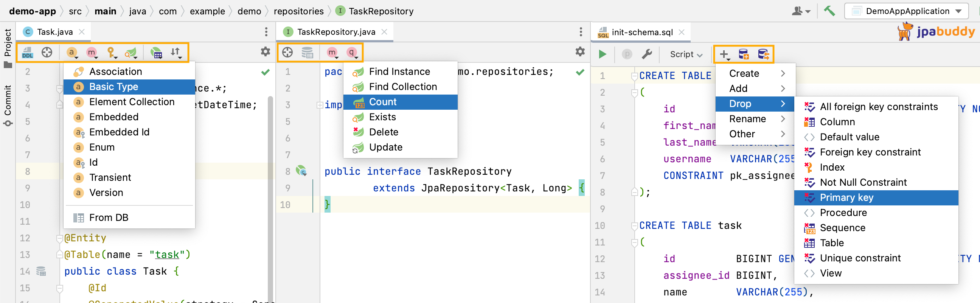Click the crosshair icon in TaskRepository toolbar

tap(287, 52)
